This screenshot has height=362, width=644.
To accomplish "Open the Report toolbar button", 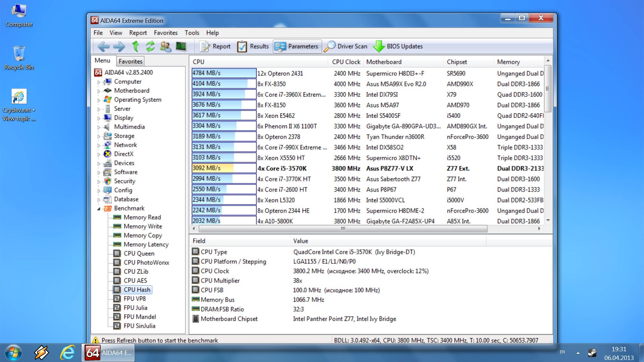I will pos(215,46).
